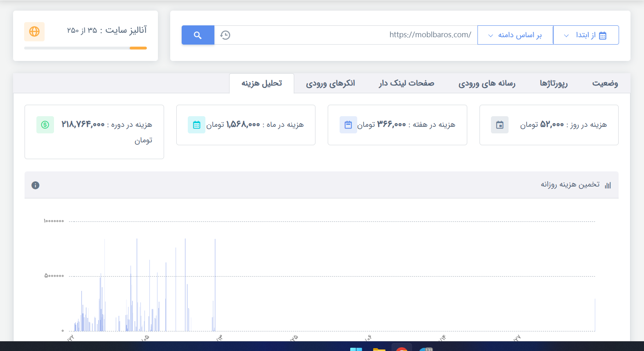Click the teal calendar icon in هزینه در ماه card

coord(196,125)
